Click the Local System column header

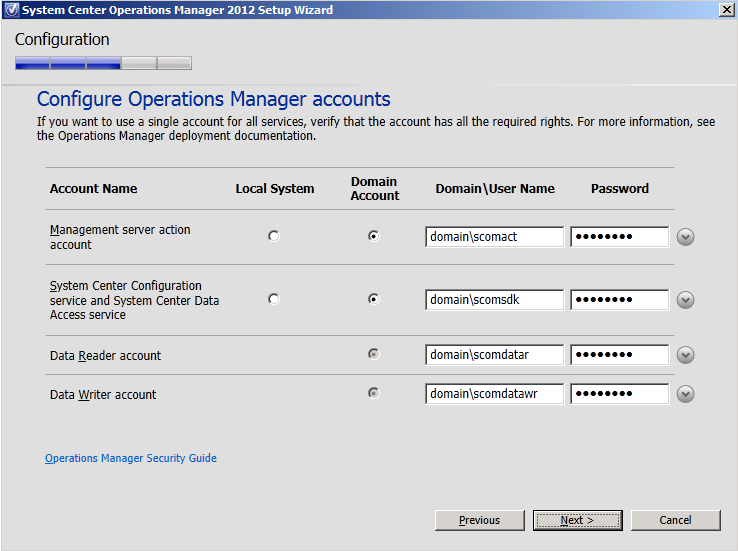pyautogui.click(x=275, y=189)
